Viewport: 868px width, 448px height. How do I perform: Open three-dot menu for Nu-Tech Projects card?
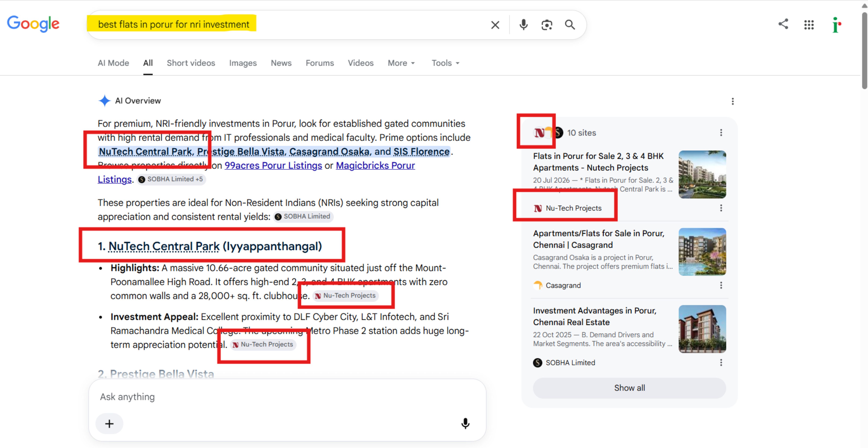pyautogui.click(x=721, y=208)
